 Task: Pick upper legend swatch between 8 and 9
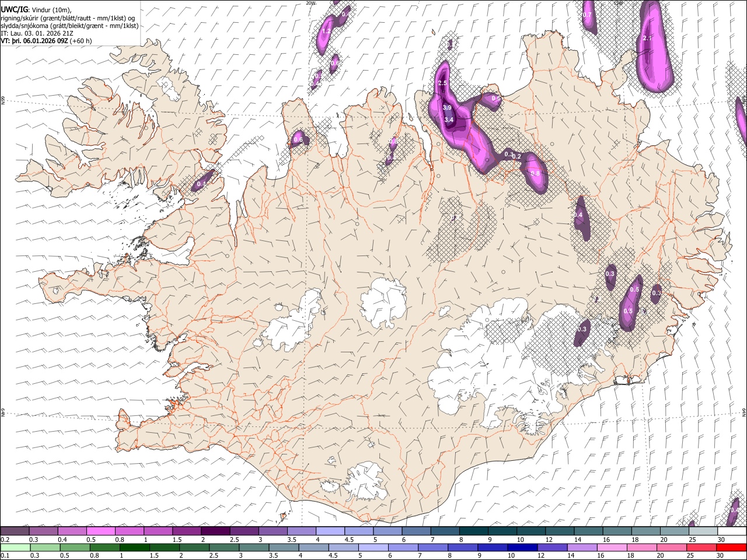473,531
